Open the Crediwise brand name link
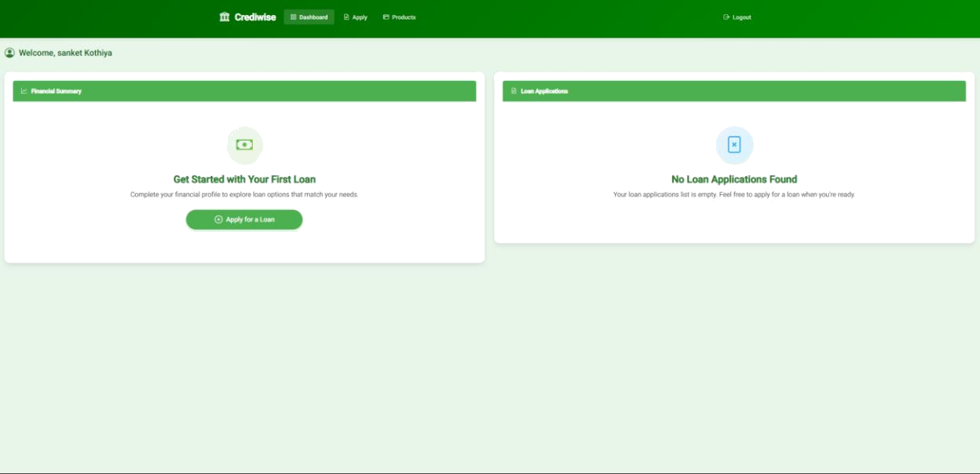Image resolution: width=980 pixels, height=474 pixels. (255, 17)
